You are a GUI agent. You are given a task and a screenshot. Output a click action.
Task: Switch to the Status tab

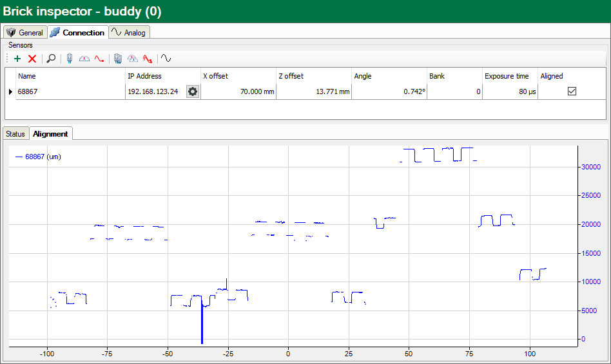15,134
